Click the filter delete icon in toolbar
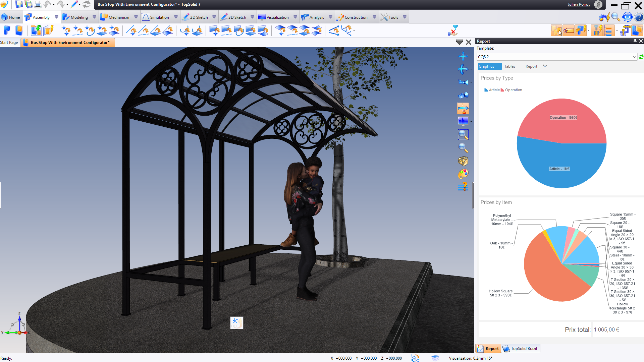Viewport: 644px width, 362px height. point(453,31)
